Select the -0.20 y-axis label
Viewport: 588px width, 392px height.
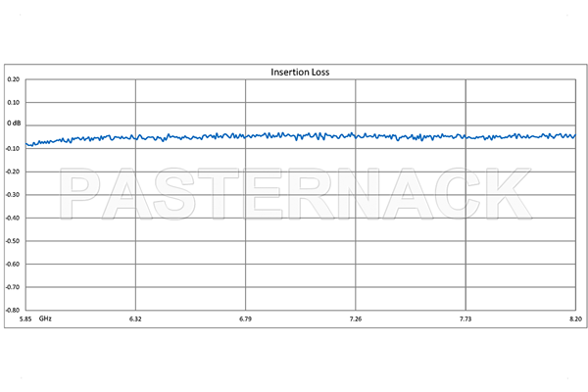pyautogui.click(x=13, y=171)
